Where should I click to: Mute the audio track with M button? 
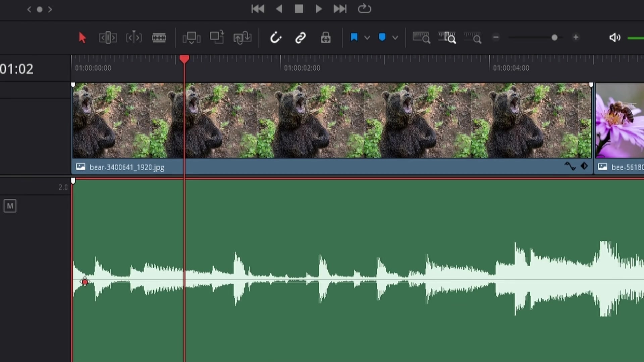coord(10,206)
